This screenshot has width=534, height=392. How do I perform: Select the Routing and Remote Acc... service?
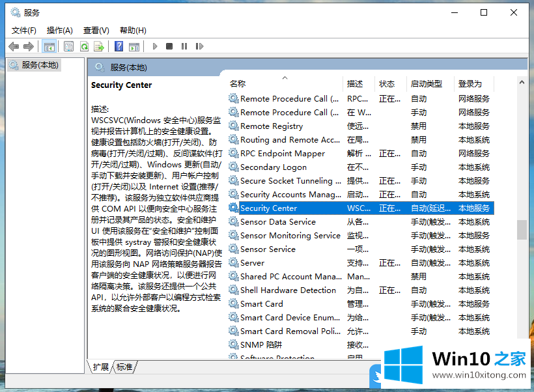point(361,139)
